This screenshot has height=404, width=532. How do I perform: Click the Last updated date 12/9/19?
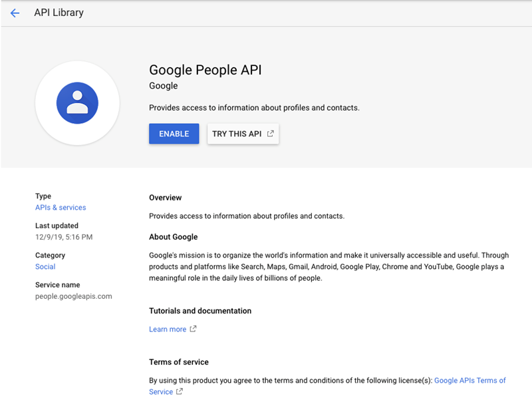pos(64,237)
